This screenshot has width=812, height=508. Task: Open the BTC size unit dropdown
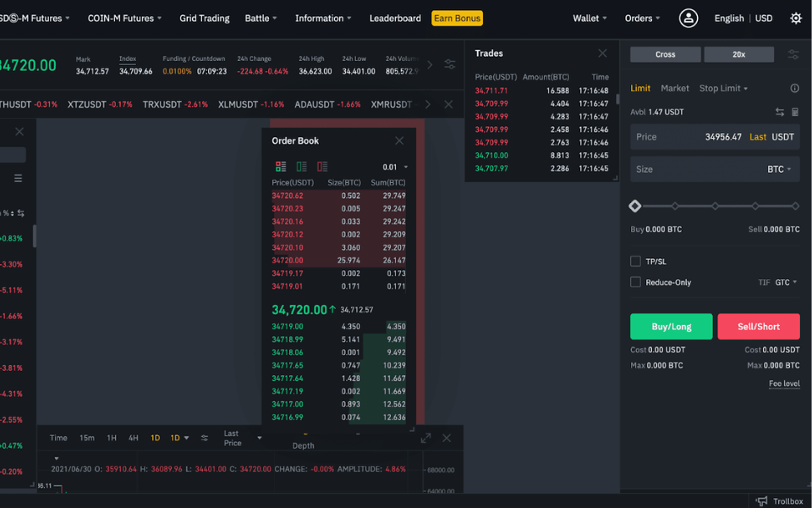coord(779,169)
